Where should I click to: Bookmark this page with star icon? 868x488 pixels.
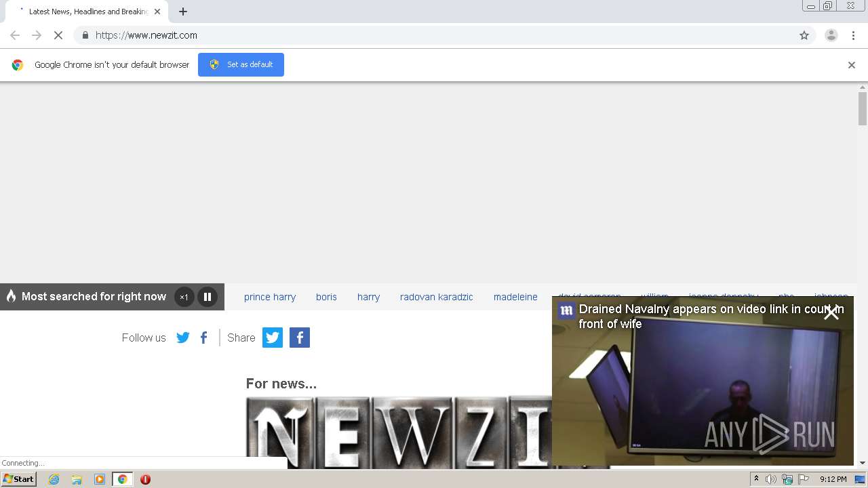pos(804,35)
